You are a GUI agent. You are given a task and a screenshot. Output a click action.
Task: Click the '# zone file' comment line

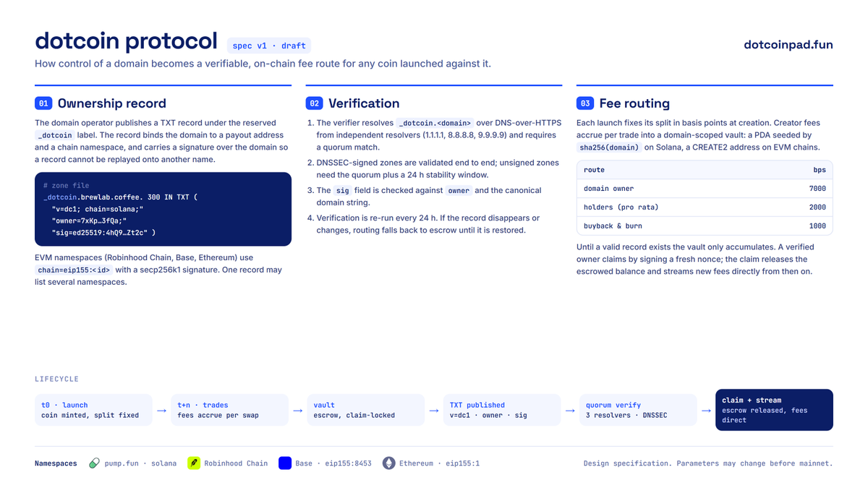[66, 186]
